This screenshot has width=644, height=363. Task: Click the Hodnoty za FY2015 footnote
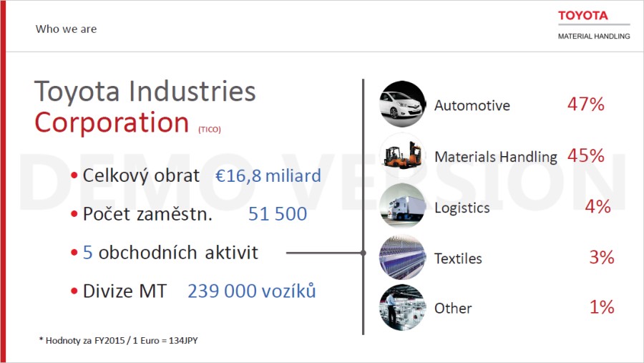(x=118, y=340)
